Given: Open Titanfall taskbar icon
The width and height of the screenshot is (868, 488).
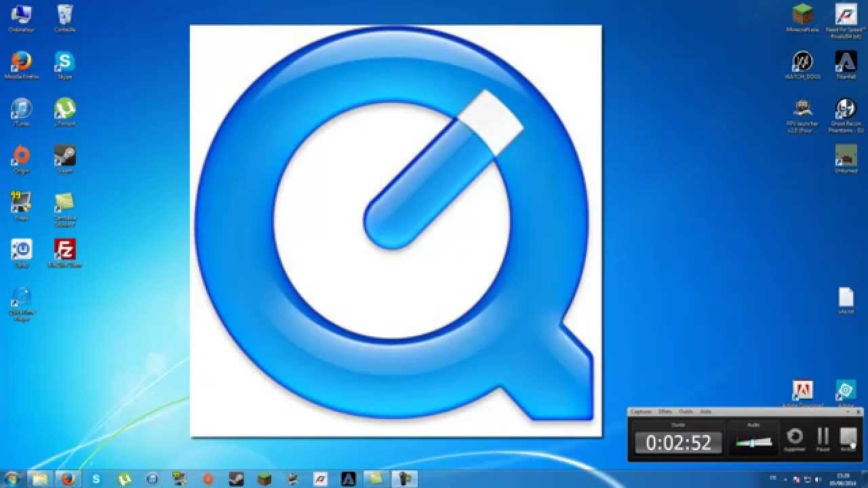Looking at the screenshot, I should [x=348, y=479].
